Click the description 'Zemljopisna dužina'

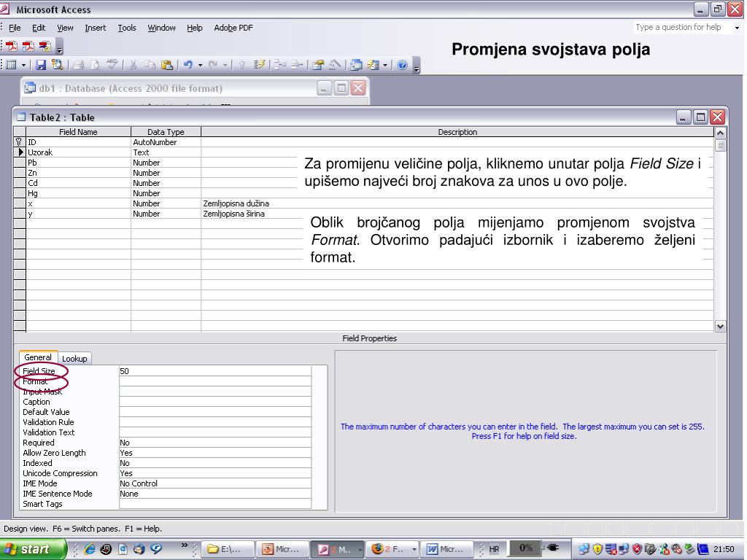point(236,204)
